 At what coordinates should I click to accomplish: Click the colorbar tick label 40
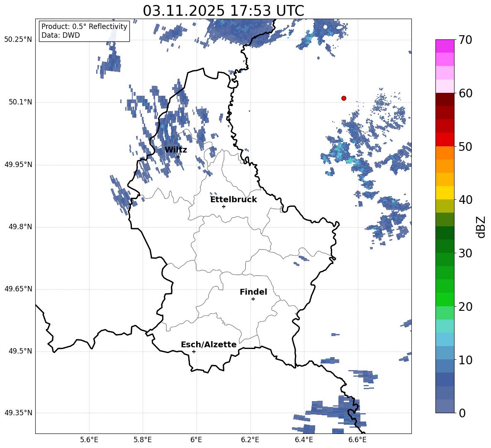pos(465,200)
